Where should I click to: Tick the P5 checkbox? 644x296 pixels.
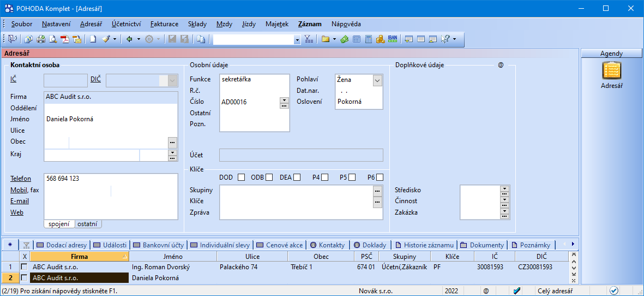click(x=352, y=177)
